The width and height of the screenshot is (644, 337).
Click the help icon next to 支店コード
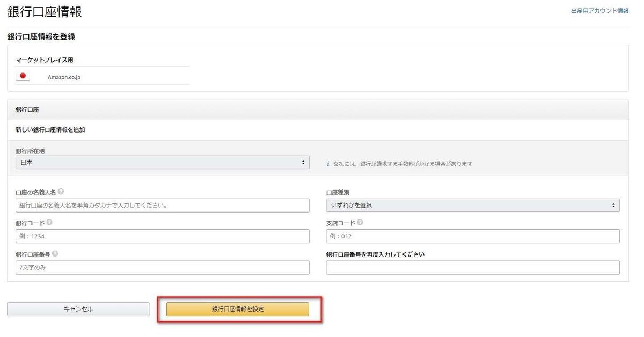(360, 223)
